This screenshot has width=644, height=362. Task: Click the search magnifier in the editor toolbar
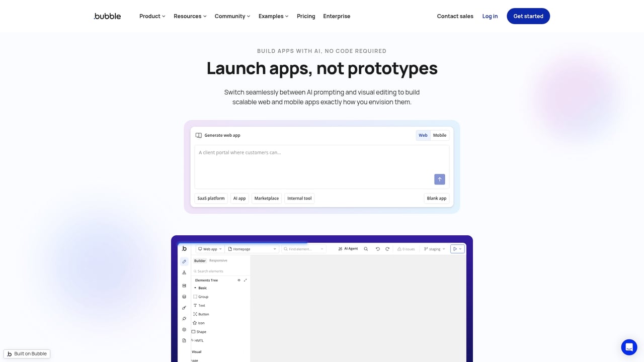click(x=366, y=249)
